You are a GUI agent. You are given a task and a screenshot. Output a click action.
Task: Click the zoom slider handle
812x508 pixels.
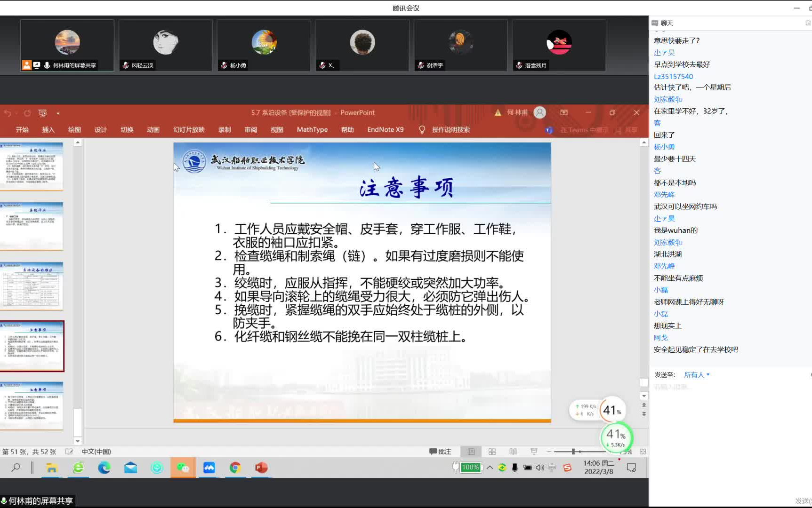[x=573, y=452]
